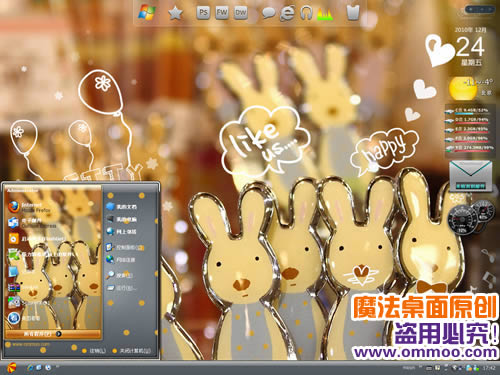Open the envelope mail widget
500x375 pixels.
pyautogui.click(x=470, y=176)
